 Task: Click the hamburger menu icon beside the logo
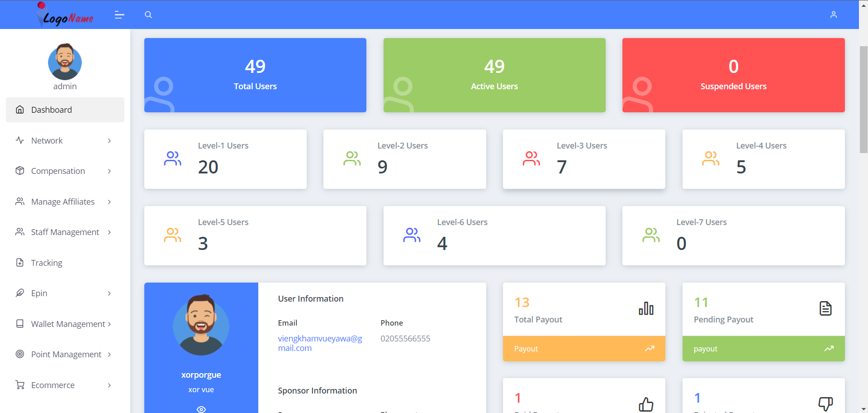click(x=119, y=14)
